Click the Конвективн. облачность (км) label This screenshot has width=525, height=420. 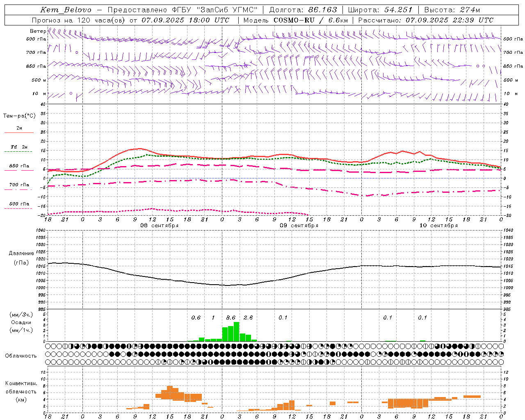click(x=21, y=391)
